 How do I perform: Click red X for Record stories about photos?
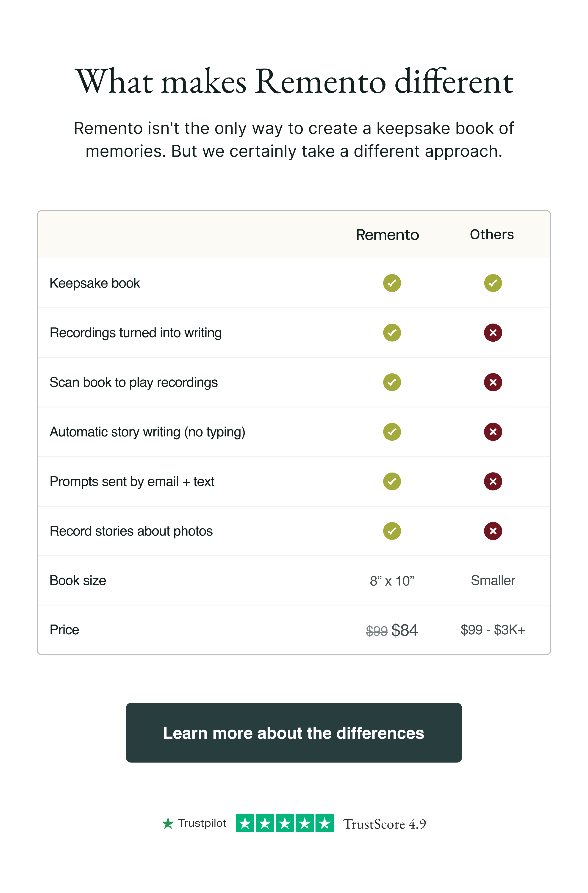coord(493,531)
